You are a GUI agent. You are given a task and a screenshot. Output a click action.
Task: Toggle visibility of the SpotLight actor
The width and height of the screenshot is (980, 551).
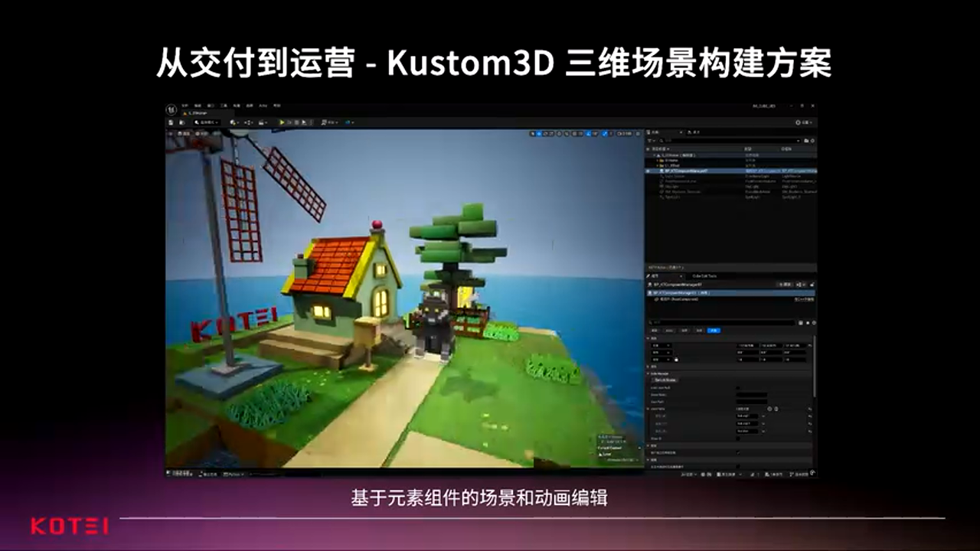click(648, 197)
